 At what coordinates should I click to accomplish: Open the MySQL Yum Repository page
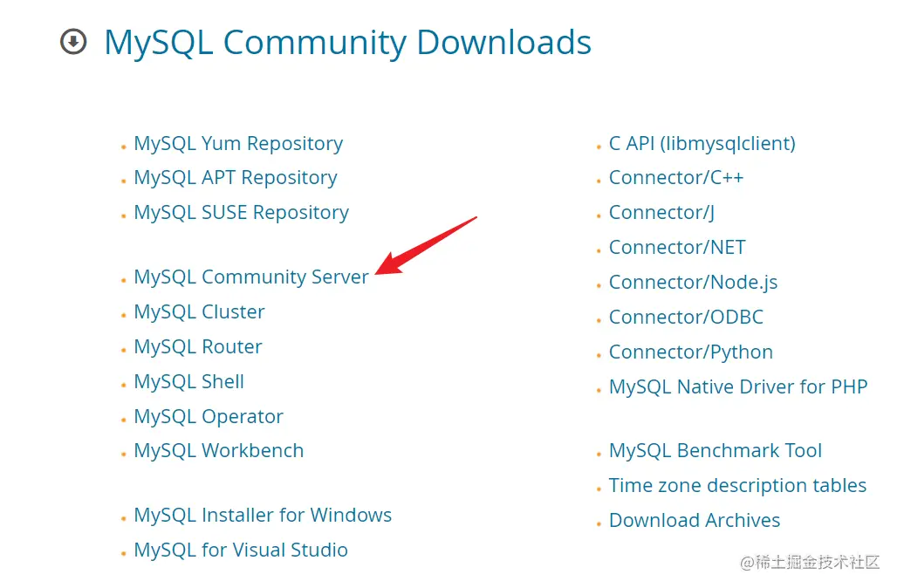coord(237,143)
